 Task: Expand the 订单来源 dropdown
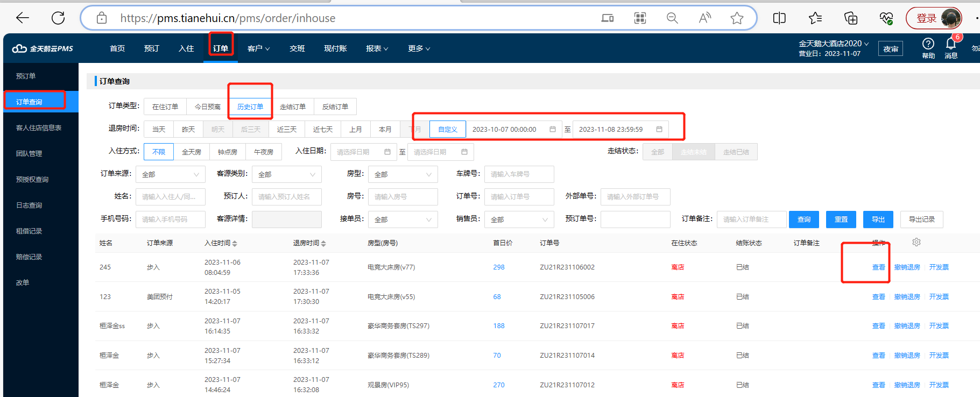[171, 174]
